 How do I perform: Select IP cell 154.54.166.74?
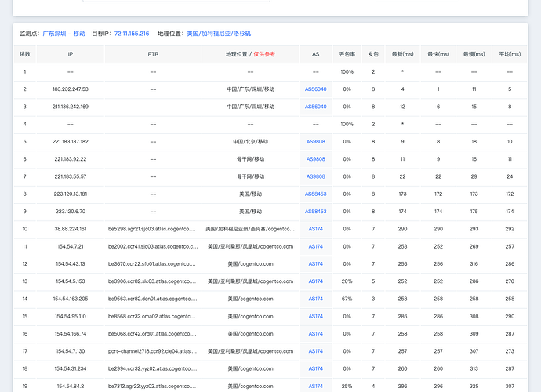point(71,334)
